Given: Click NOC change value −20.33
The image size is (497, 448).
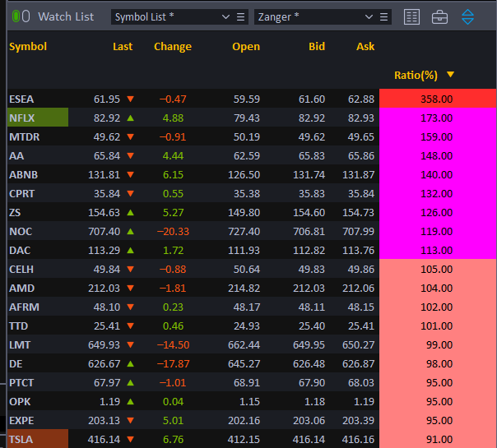Looking at the screenshot, I should point(173,232).
